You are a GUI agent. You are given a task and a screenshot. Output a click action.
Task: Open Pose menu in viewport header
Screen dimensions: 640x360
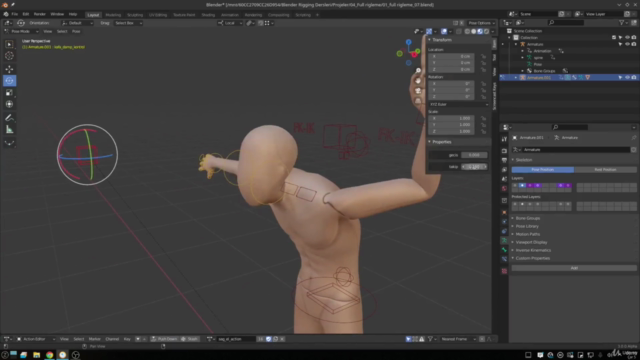coord(76,31)
